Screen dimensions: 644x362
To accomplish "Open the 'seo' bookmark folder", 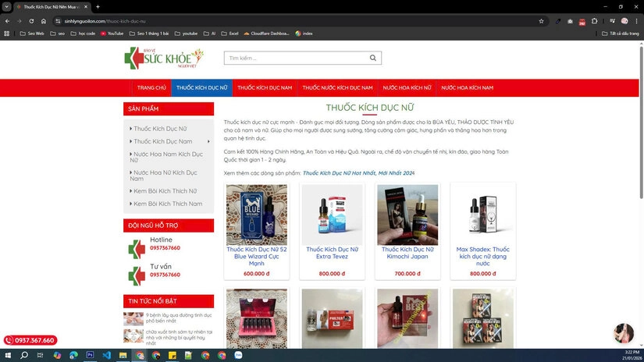I will 58,34.
